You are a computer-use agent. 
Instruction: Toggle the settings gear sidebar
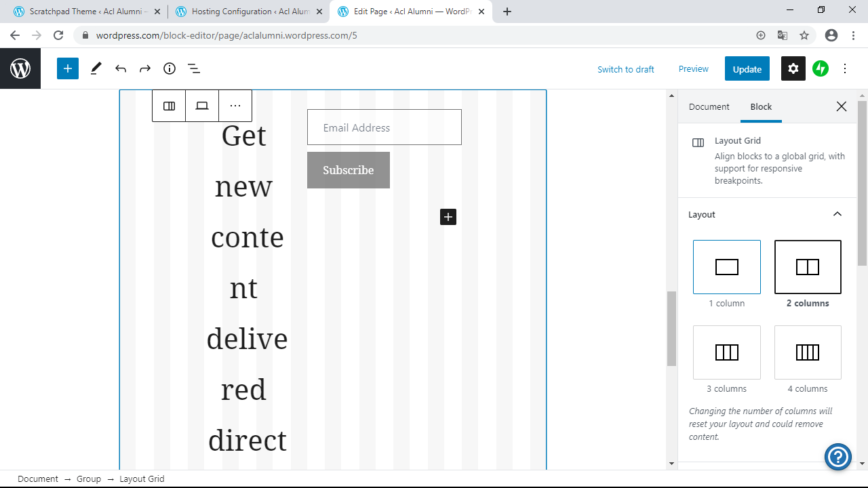(x=793, y=68)
